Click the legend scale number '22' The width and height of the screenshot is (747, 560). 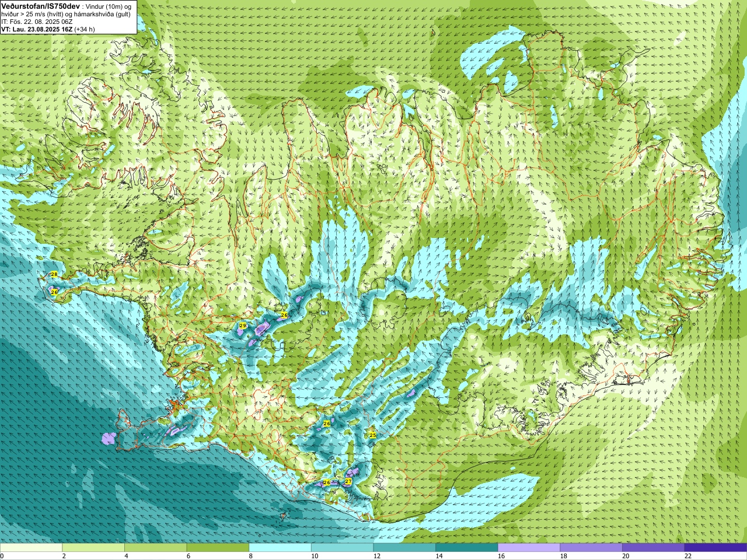pyautogui.click(x=688, y=556)
